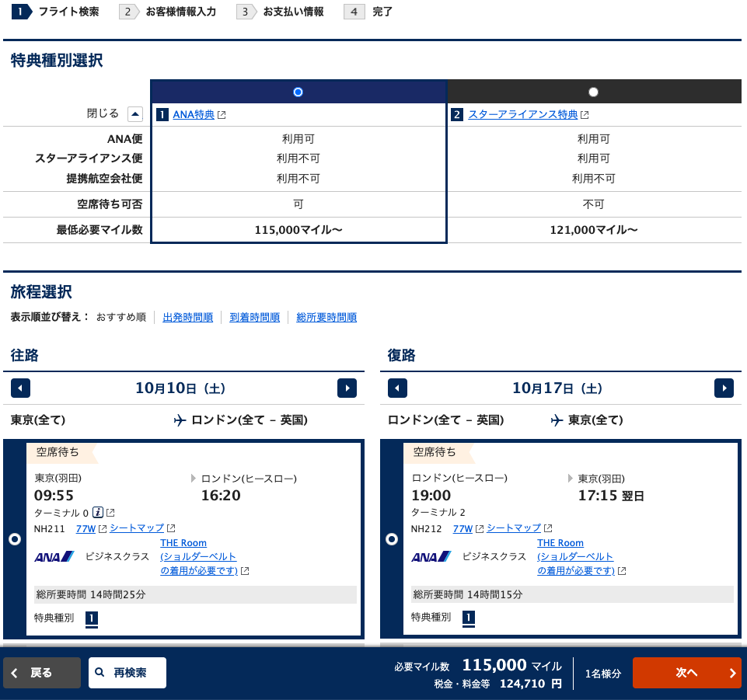Sort itineraries by 出発時間順
This screenshot has width=747, height=700.
[187, 317]
